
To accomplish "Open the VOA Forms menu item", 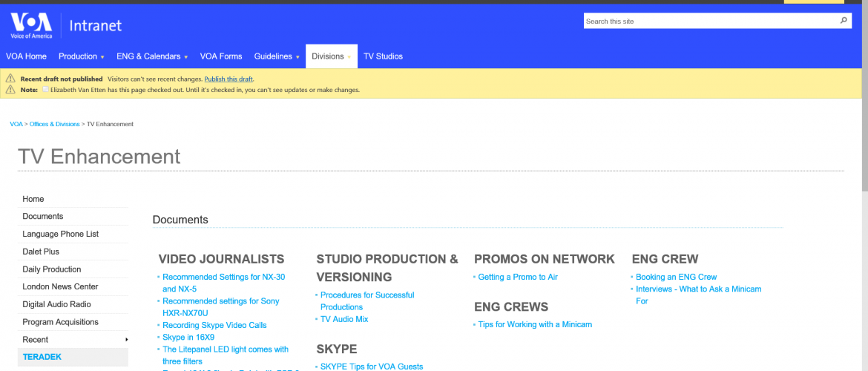I will (x=221, y=56).
